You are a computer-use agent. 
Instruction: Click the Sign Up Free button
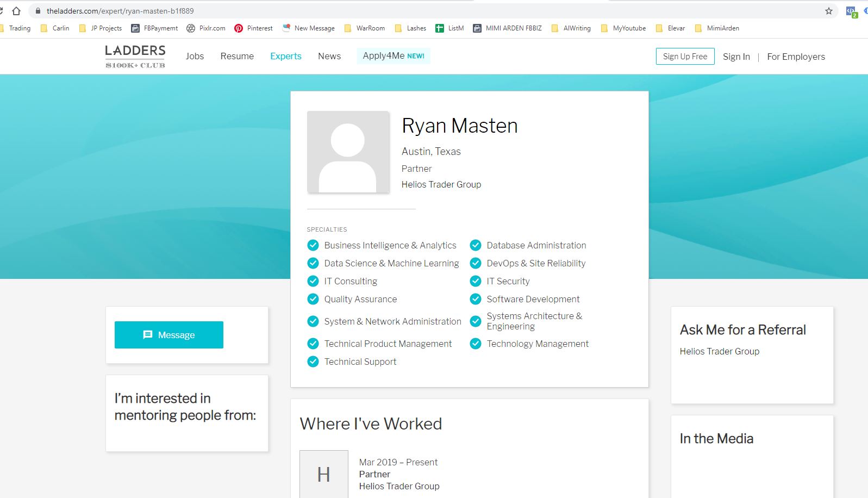[685, 57]
